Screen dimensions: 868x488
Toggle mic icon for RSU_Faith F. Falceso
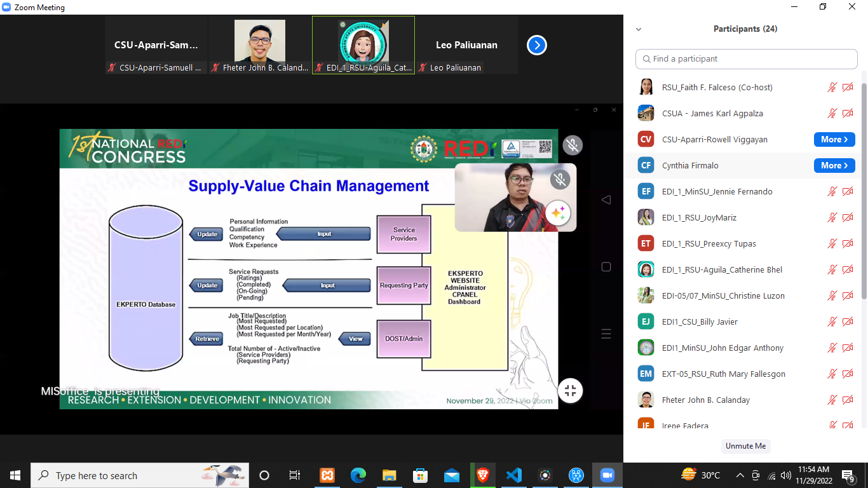(x=832, y=88)
